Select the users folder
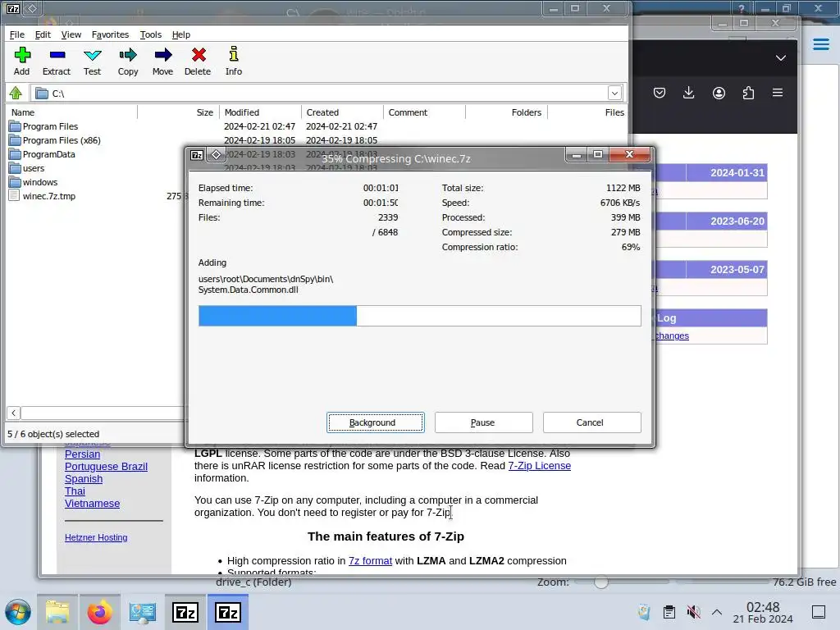This screenshot has width=840, height=630. 27,168
